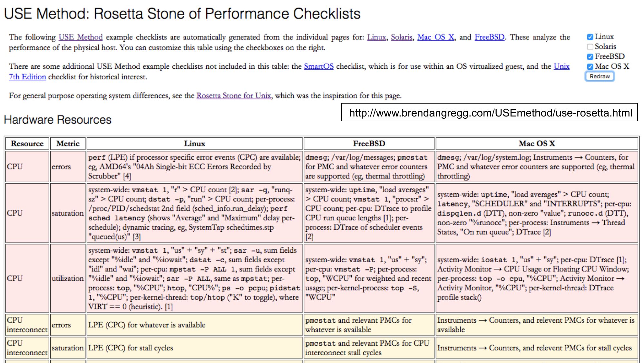Click the Linux table column header
This screenshot has width=644, height=363.
pyautogui.click(x=194, y=144)
